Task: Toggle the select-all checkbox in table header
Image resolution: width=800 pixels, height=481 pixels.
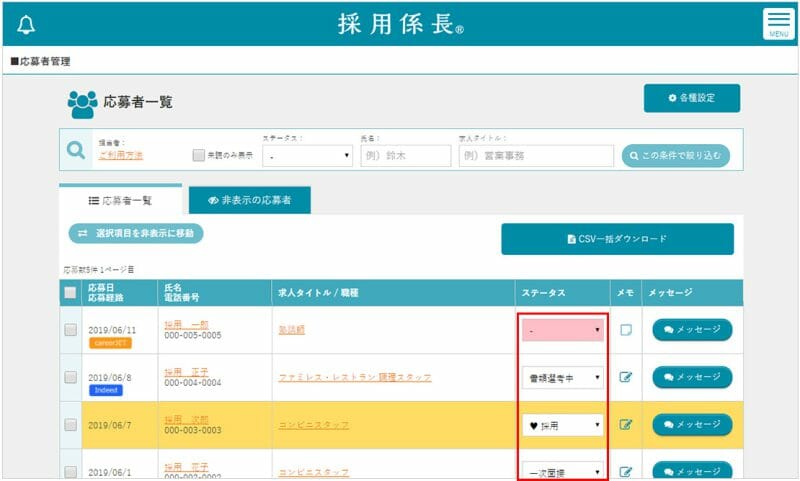Action: coord(70,292)
